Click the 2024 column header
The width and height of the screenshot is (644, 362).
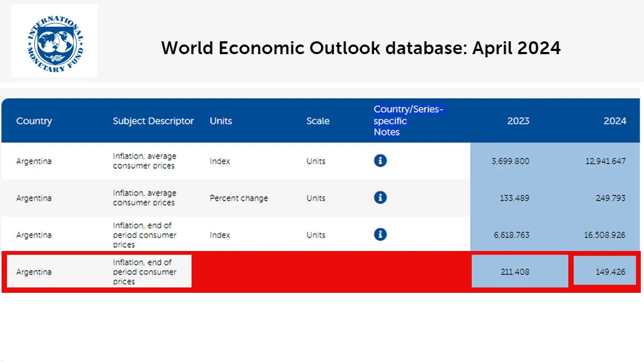pyautogui.click(x=614, y=121)
